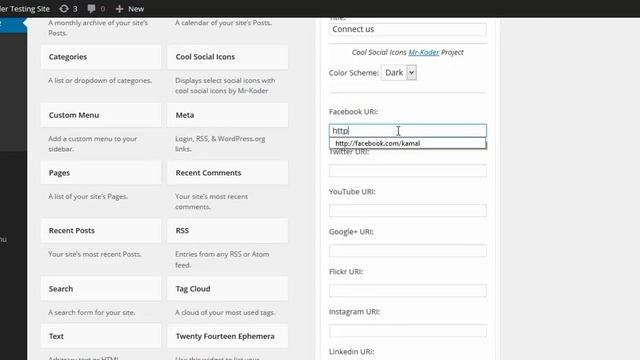Click "Your site's most recent comments." text
Screen dimensions: 640x360
[x=211, y=202]
